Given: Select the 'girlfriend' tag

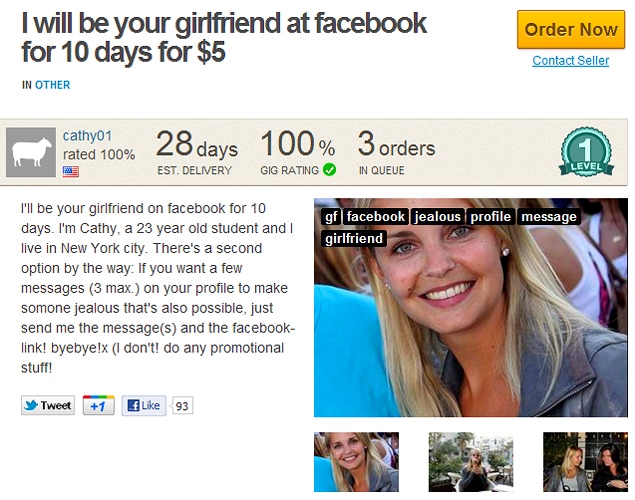Looking at the screenshot, I should pyautogui.click(x=354, y=238).
